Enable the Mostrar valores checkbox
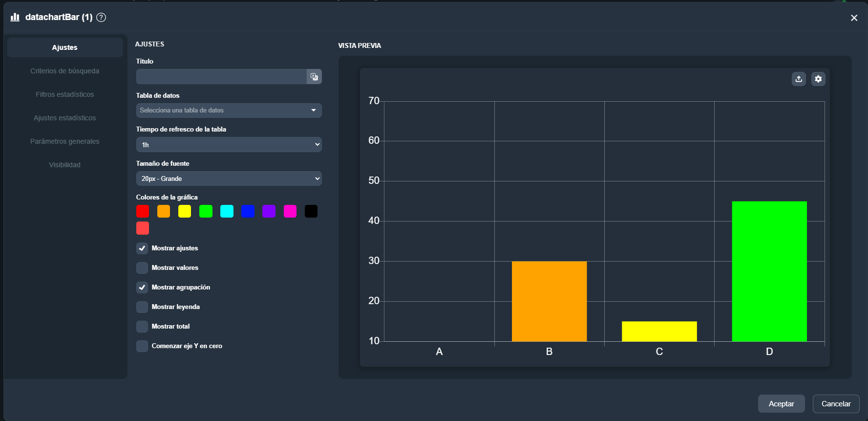 click(x=142, y=268)
